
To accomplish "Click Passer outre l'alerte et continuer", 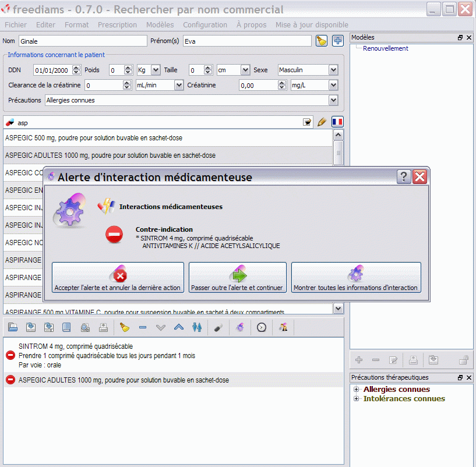I will [237, 277].
